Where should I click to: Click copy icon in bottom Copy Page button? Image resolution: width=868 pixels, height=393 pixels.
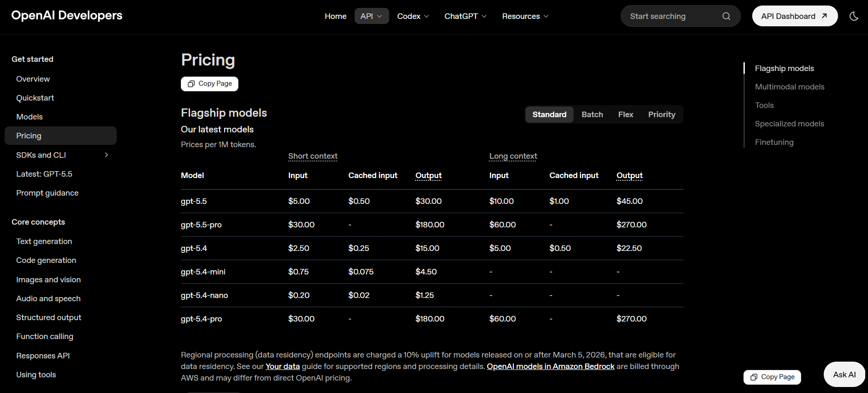754,377
